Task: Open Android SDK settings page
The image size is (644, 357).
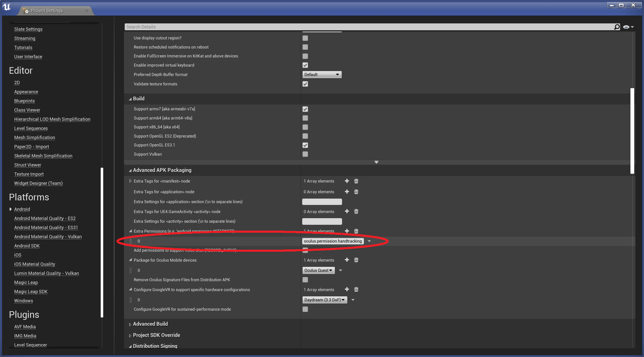Action: (27, 246)
